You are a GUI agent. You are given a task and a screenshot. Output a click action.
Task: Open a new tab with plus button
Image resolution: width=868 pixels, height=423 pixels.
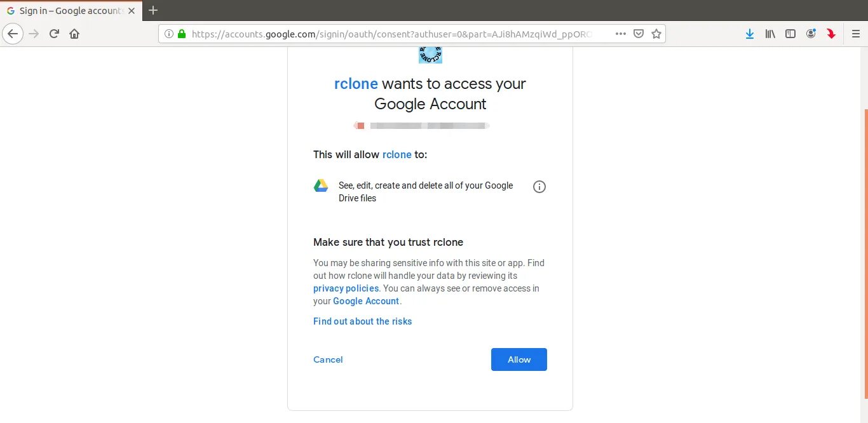153,10
